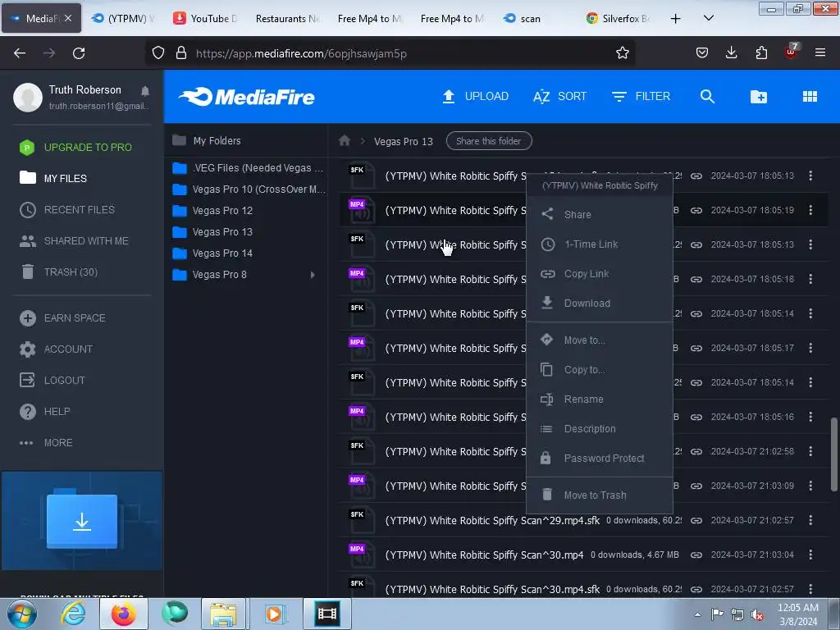
Task: Click the tracking protection shield icon
Action: tap(158, 53)
